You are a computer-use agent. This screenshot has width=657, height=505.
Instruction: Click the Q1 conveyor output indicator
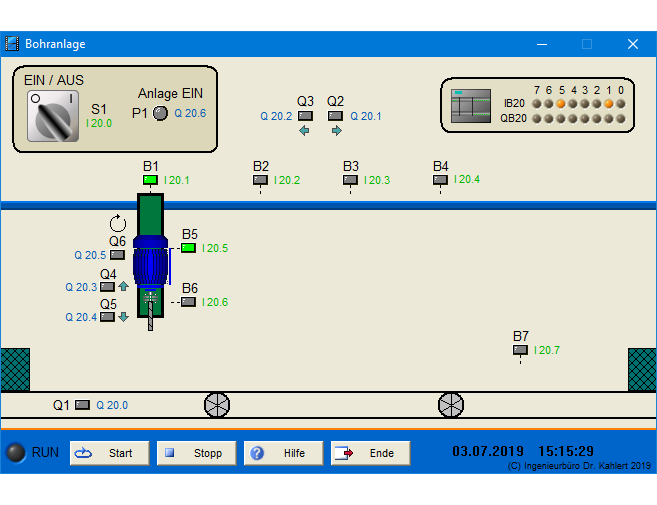(82, 405)
